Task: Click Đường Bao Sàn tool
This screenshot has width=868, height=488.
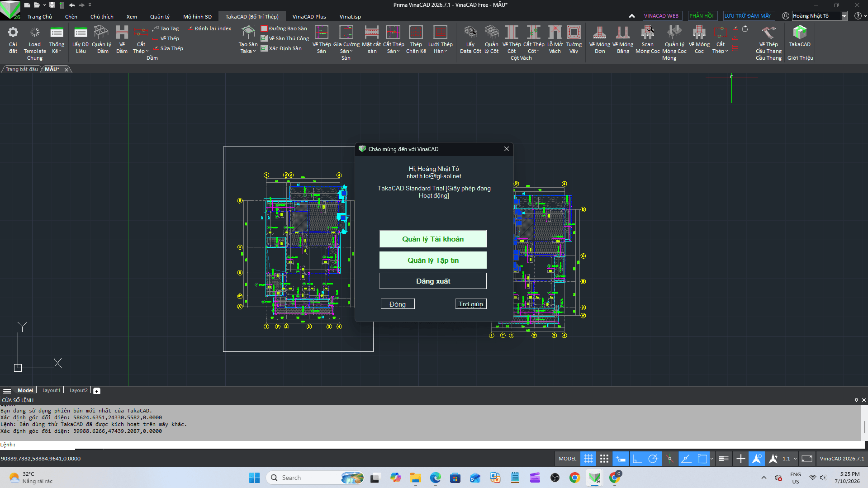Action: click(x=284, y=28)
